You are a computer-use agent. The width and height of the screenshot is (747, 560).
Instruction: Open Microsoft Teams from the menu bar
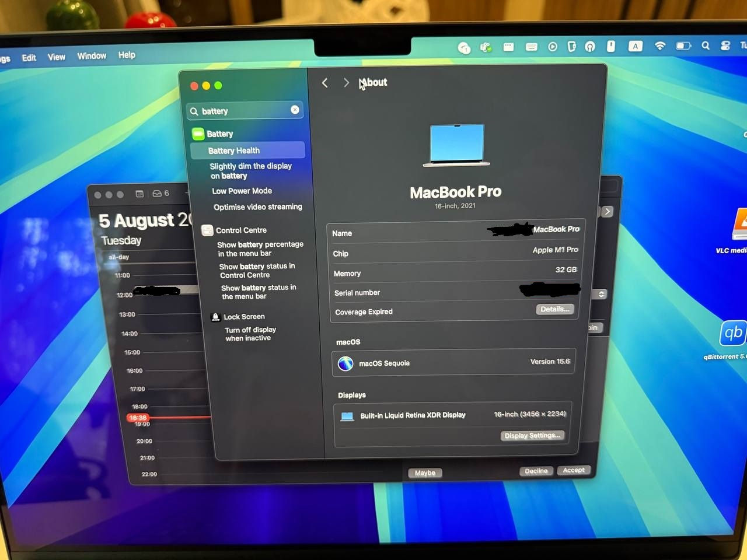point(486,47)
